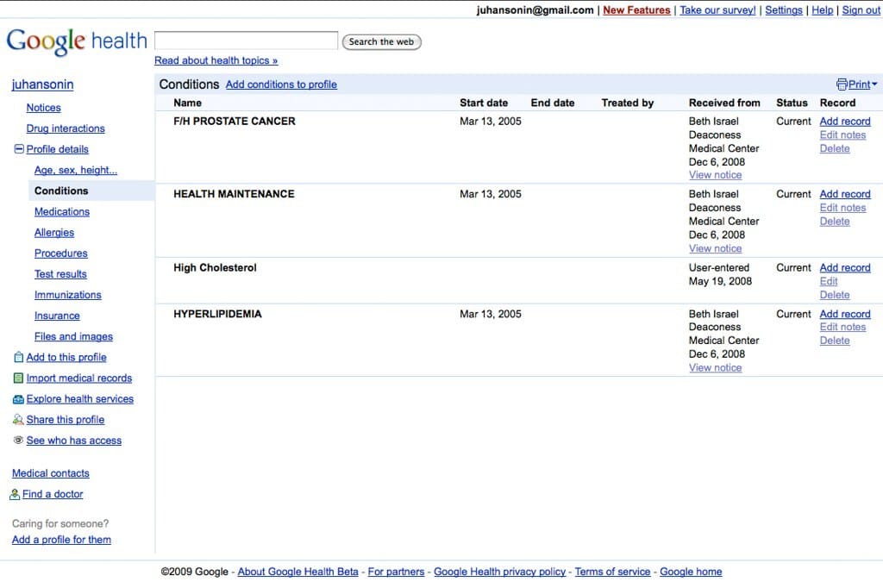Click the web search input field
This screenshot has height=588, width=883.
coord(246,41)
